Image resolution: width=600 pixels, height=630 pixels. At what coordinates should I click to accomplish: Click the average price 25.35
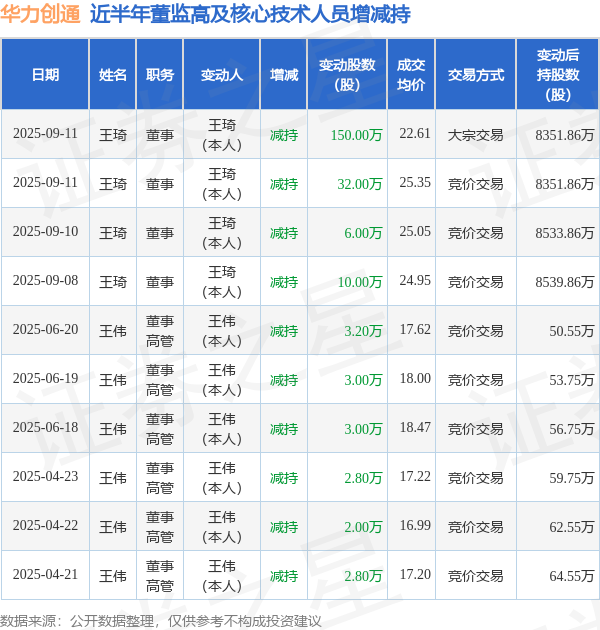(x=415, y=182)
